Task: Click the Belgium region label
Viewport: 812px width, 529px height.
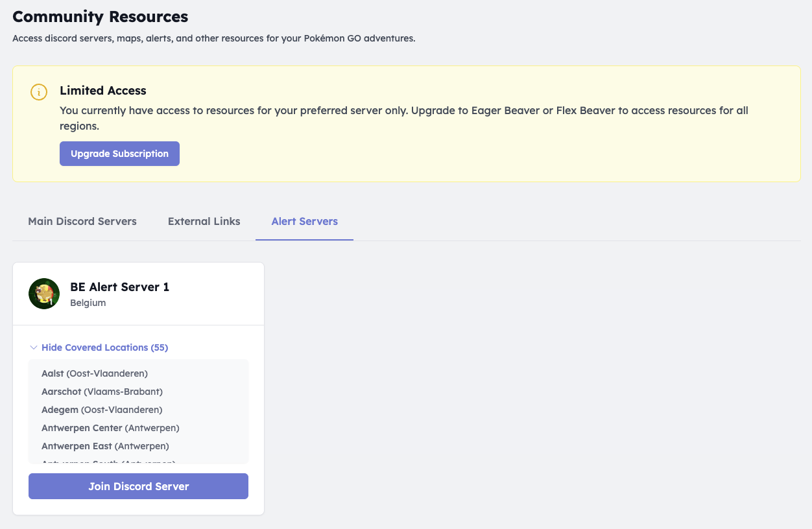Action: [88, 303]
